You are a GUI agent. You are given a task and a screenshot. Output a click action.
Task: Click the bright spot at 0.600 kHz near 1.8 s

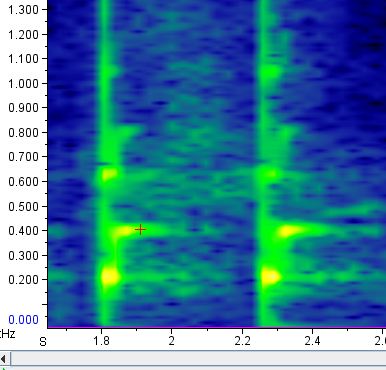click(x=109, y=174)
